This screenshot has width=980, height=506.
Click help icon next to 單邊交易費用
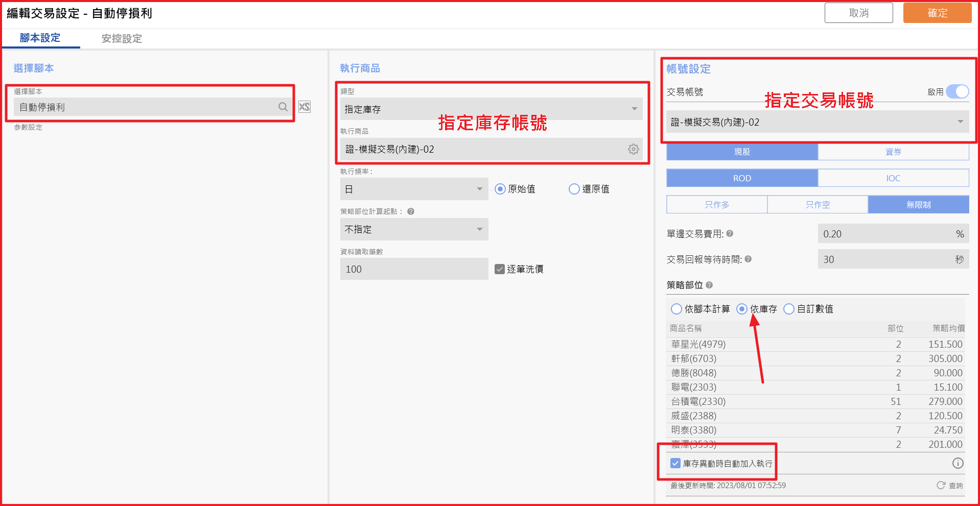[730, 233]
